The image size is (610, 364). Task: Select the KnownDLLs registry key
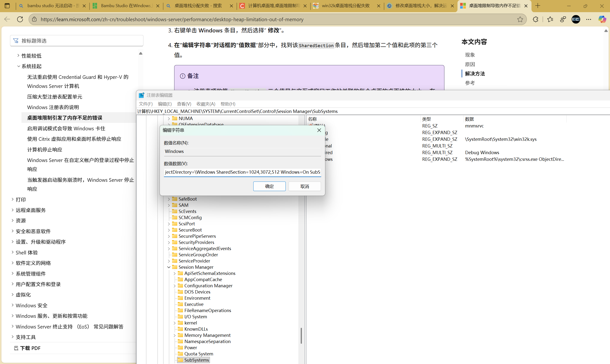point(196,329)
